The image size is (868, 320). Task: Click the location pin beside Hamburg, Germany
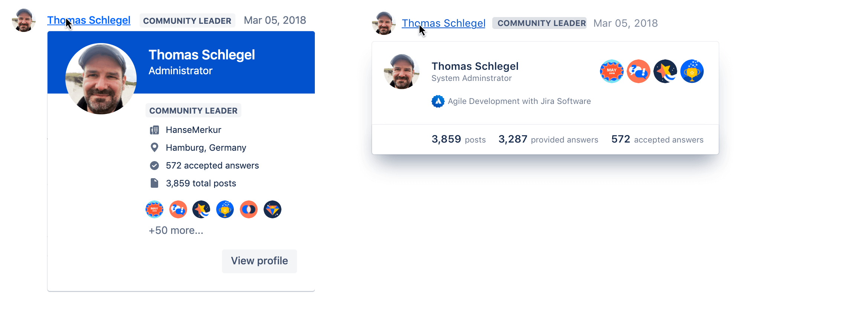click(154, 148)
